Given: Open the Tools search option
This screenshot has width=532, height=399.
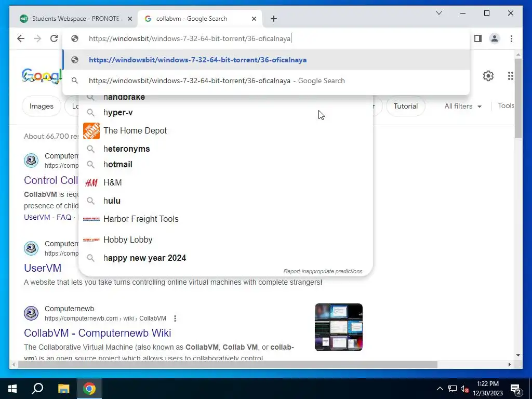Looking at the screenshot, I should pyautogui.click(x=506, y=106).
